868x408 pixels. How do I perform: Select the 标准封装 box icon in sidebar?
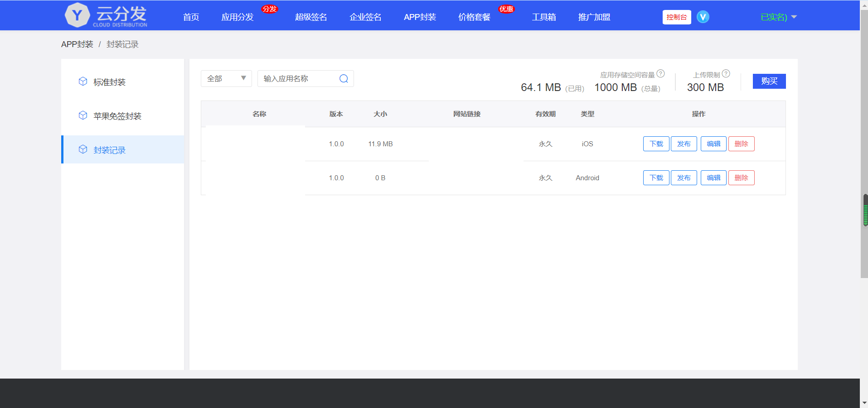pyautogui.click(x=83, y=81)
